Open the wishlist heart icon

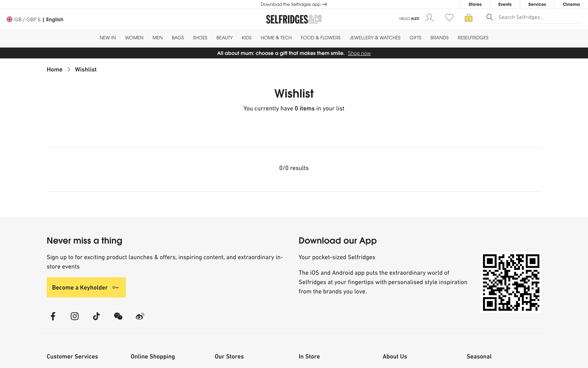click(449, 18)
